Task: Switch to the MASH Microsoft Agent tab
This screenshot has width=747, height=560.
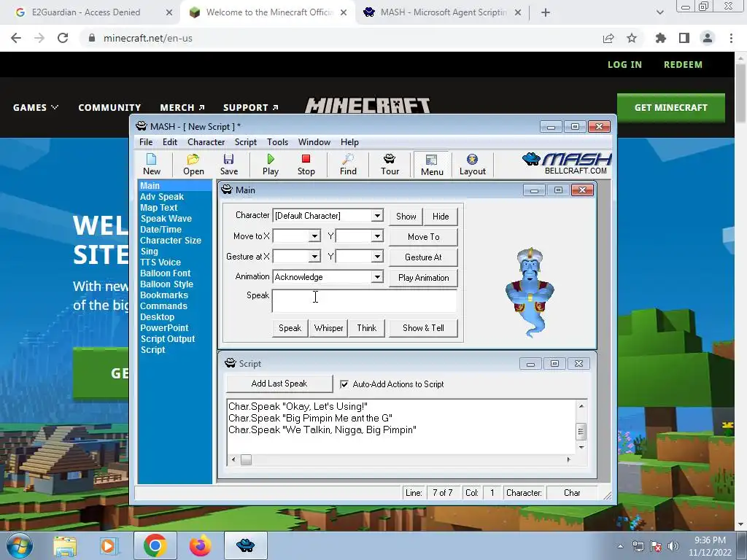Action: (444, 12)
